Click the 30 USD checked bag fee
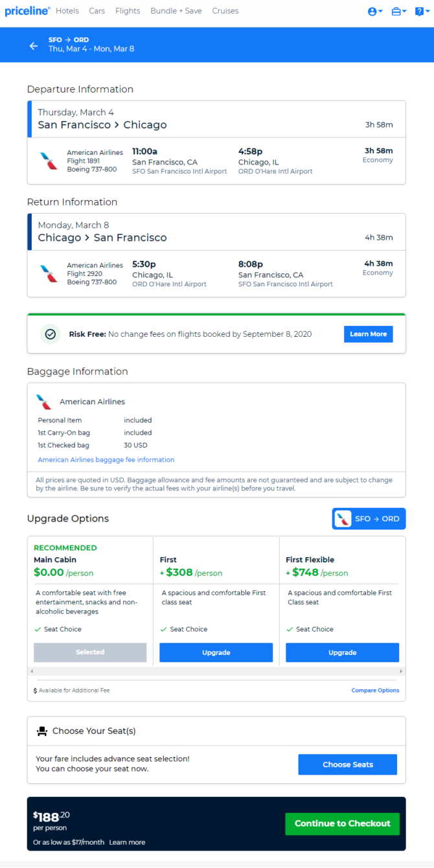The image size is (434, 868). pos(135,445)
